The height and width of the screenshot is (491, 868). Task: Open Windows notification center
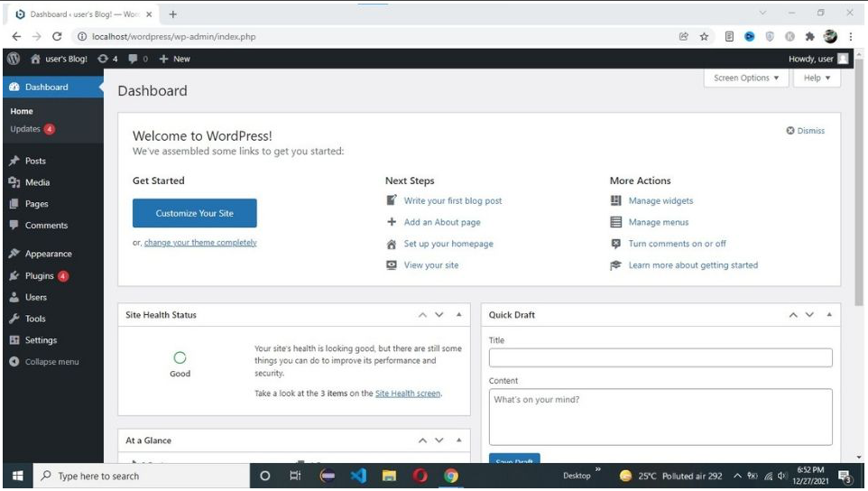click(845, 476)
